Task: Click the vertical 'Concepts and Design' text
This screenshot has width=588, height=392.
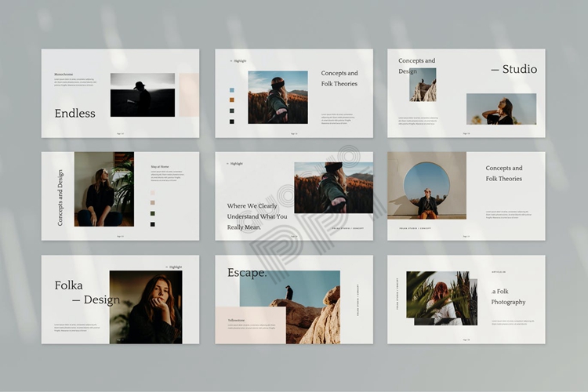Action: pos(60,198)
